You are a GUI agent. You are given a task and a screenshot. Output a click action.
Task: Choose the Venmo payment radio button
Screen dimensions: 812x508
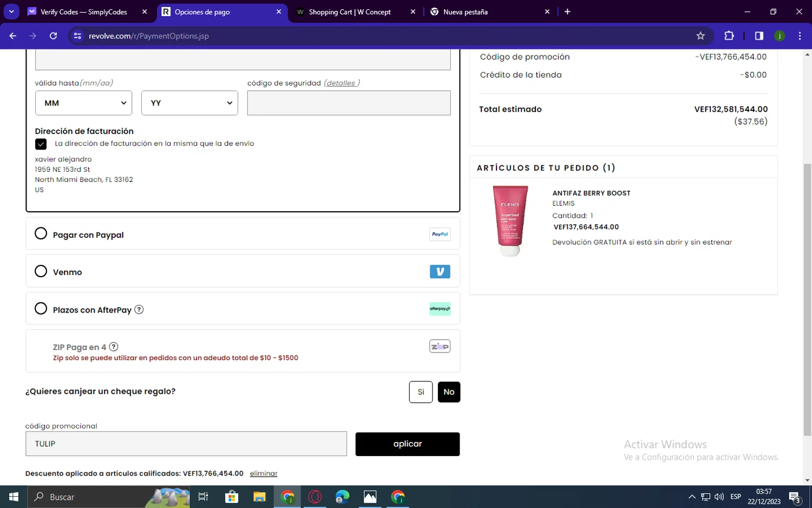[41, 271]
